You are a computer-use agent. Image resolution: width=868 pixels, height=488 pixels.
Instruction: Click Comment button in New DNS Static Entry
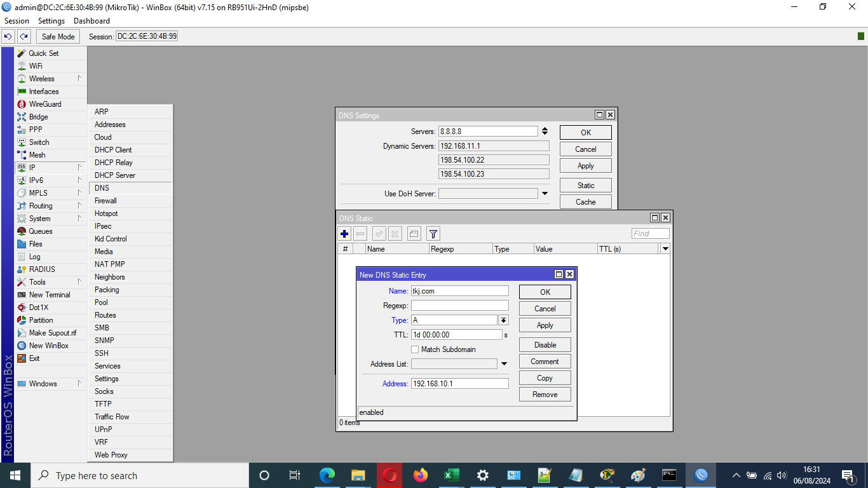tap(545, 362)
